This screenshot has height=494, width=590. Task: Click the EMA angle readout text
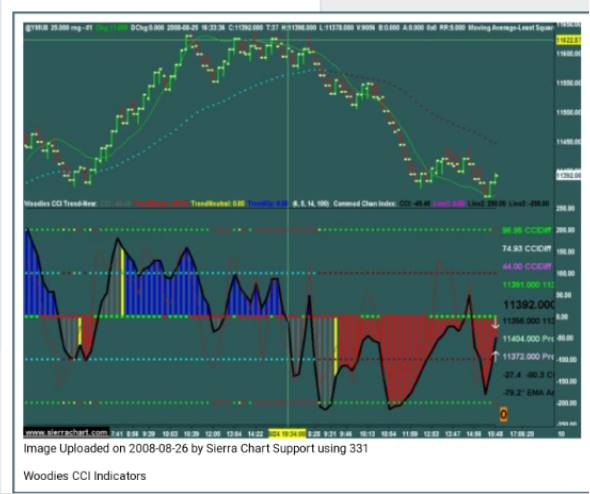click(529, 392)
